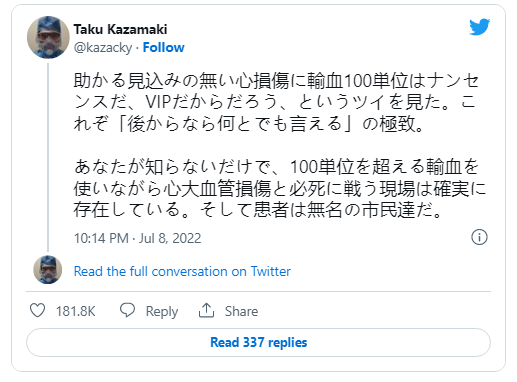Open the 10:14 PM · Jul 8, 2022 timestamp
517x382 pixels.
coord(137,238)
